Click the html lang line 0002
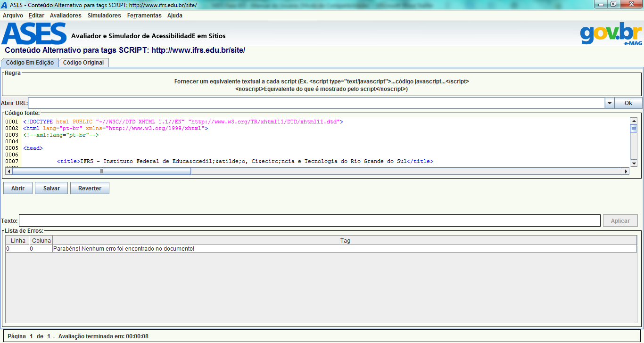644x343 pixels. pos(115,128)
